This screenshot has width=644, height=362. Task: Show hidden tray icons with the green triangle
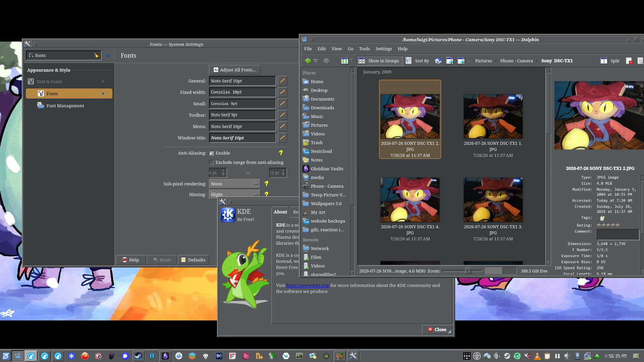click(597, 356)
